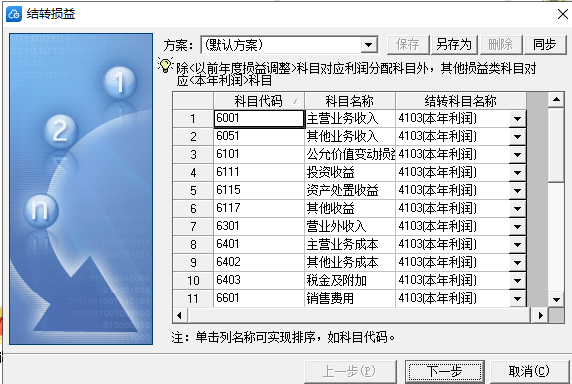The height and width of the screenshot is (384, 572).
Task: Click the 销售费用 name cell
Action: [350, 299]
